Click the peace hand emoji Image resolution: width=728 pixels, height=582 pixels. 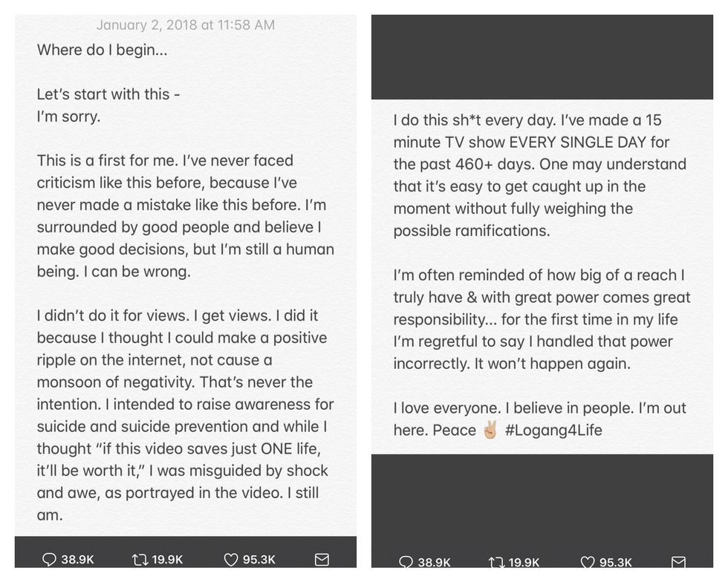pyautogui.click(x=490, y=430)
